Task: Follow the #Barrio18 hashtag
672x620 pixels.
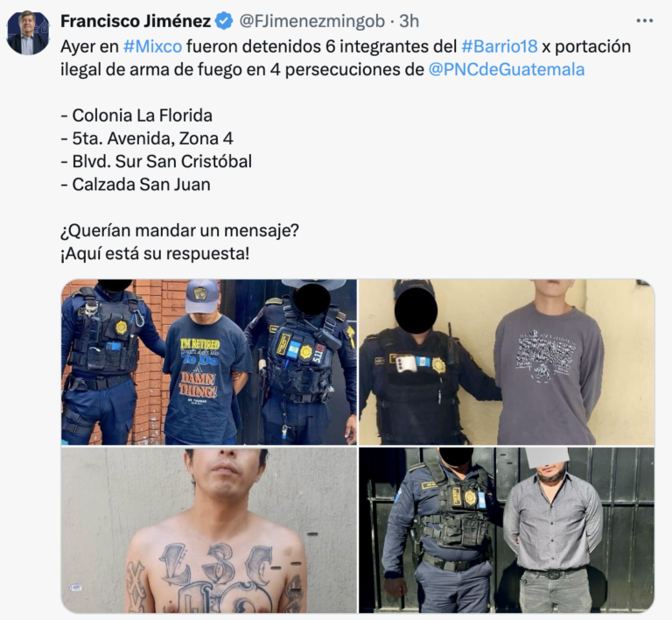Action: coord(500,46)
